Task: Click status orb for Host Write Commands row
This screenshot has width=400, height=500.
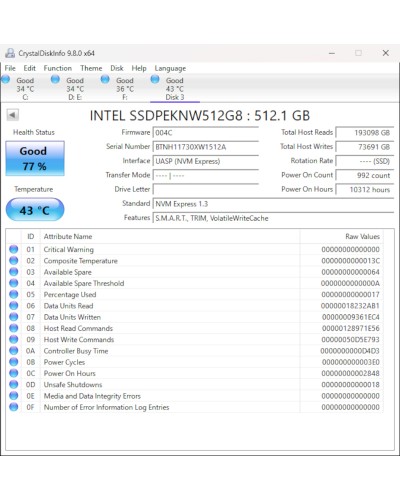Action: [x=14, y=339]
